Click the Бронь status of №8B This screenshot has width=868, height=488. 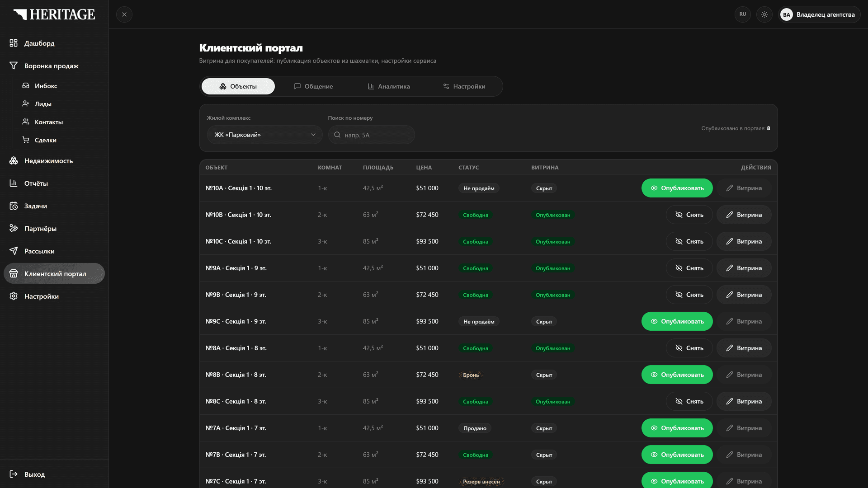(x=471, y=375)
